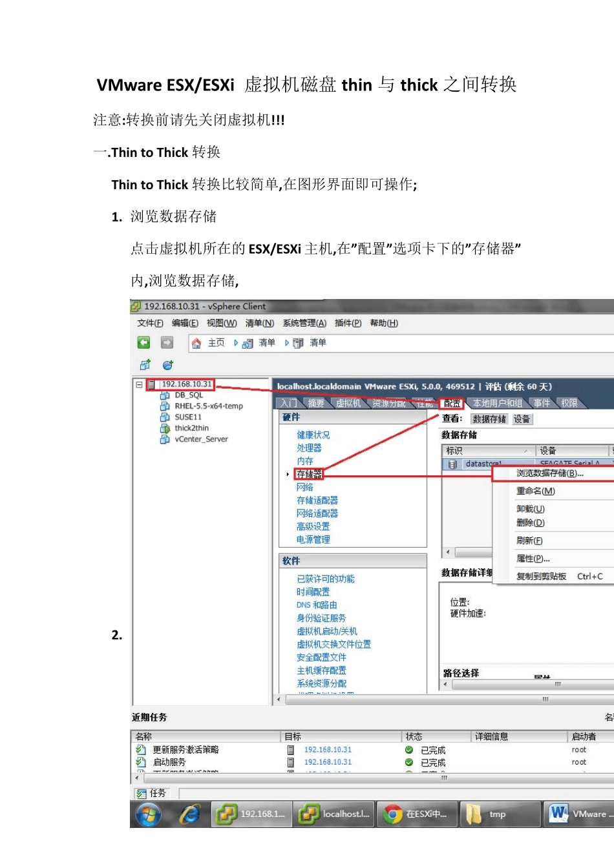This screenshot has height=868, width=614.
Task: Switch to the 配置 tab
Action: pos(452,403)
